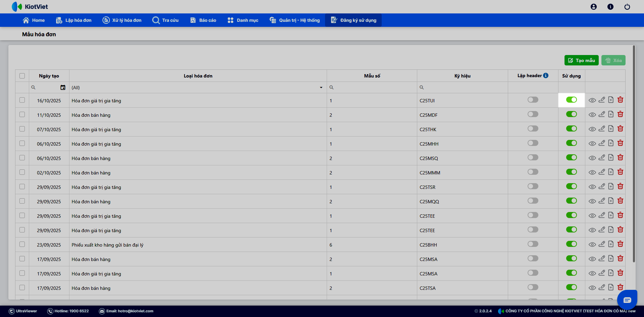The width and height of the screenshot is (644, 317).
Task: View the C25MSQ template
Action: pos(592,158)
